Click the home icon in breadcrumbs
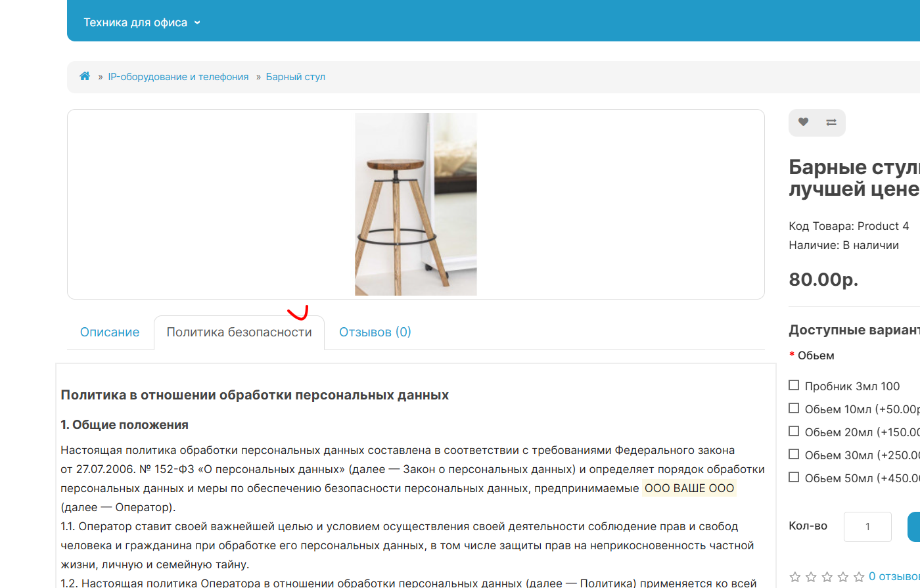This screenshot has width=920, height=588. (85, 76)
